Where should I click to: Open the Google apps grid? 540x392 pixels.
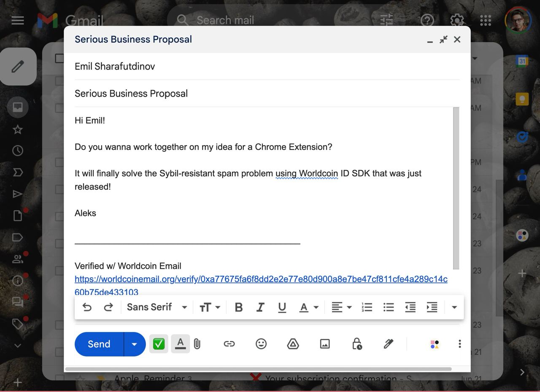[486, 20]
